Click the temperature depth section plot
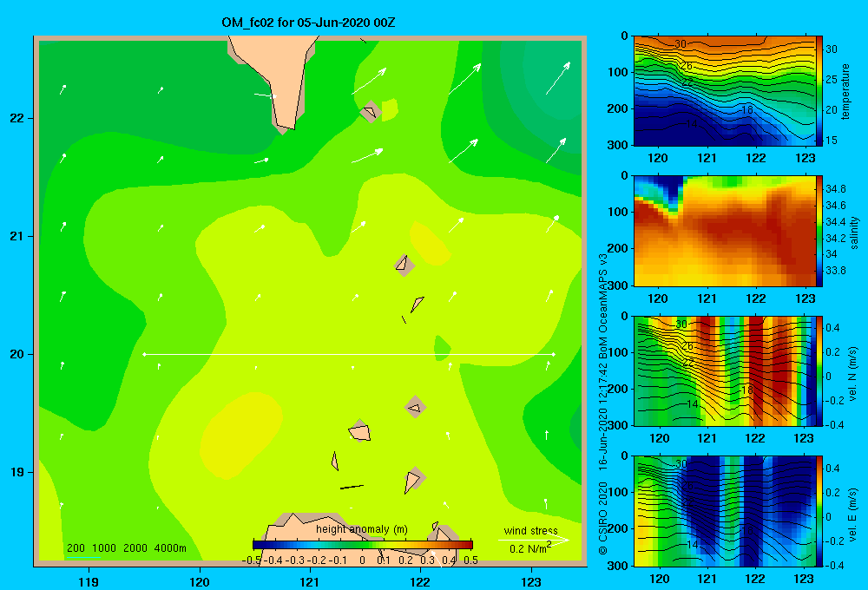Viewport: 868px width, 590px height. tap(725, 91)
